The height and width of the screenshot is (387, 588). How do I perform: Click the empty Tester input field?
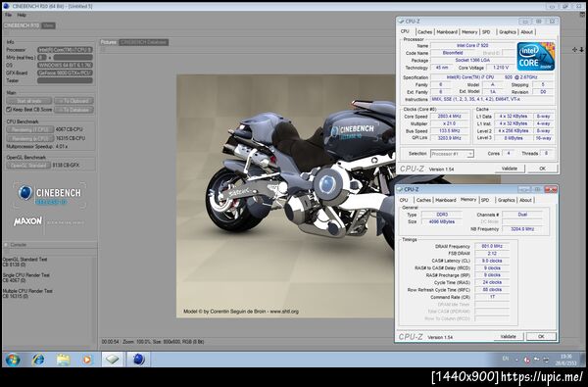tap(65, 80)
